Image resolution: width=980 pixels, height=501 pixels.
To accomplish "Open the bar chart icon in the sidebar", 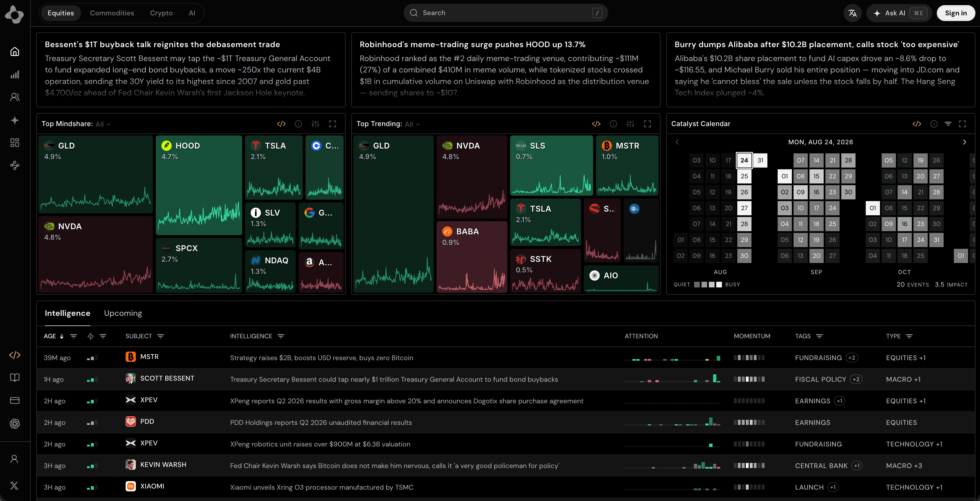I will click(x=14, y=74).
